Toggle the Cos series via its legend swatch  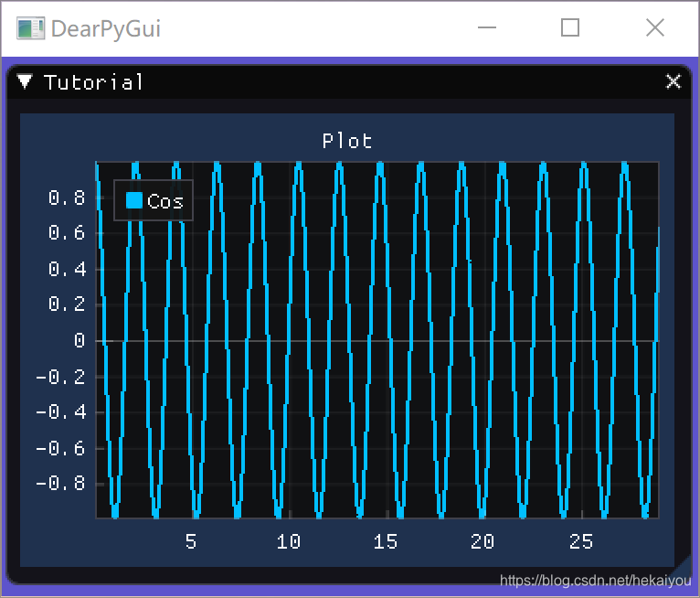click(134, 200)
